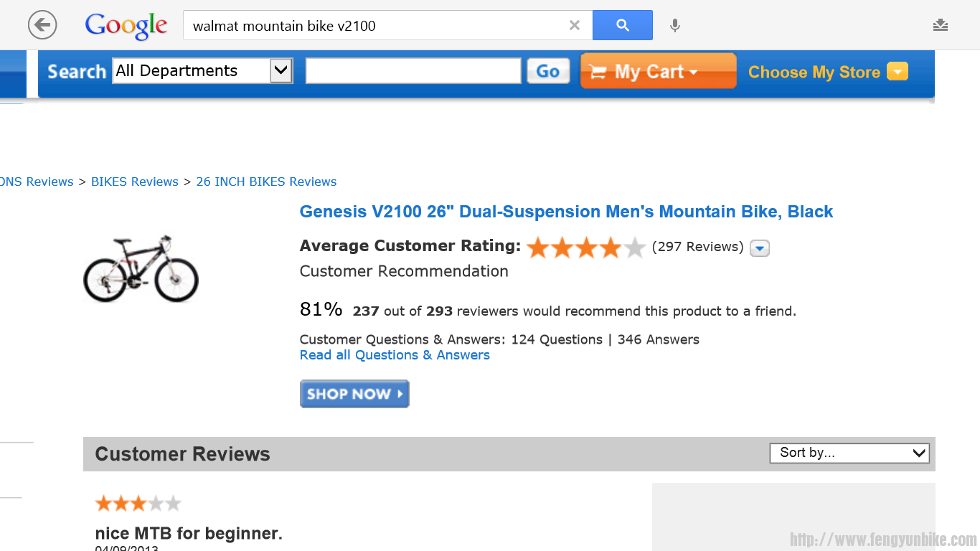Expand the reviews breakdown arrow

point(759,248)
